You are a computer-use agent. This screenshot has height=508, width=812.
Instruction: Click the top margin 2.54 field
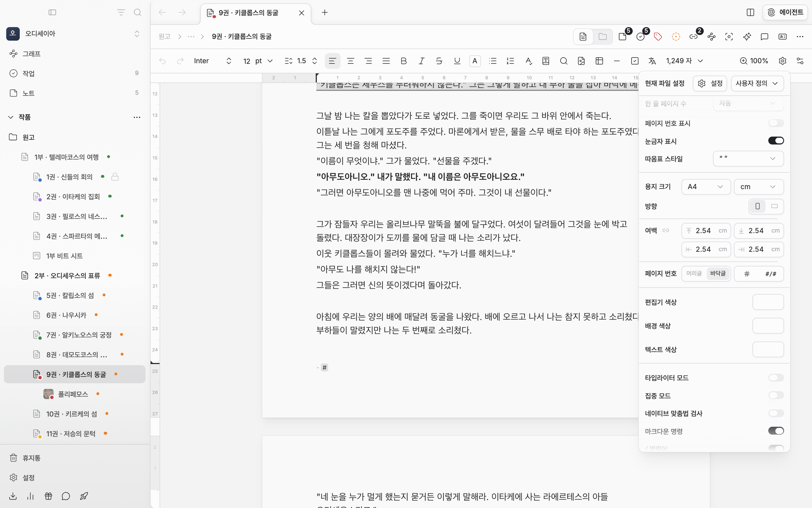click(706, 231)
